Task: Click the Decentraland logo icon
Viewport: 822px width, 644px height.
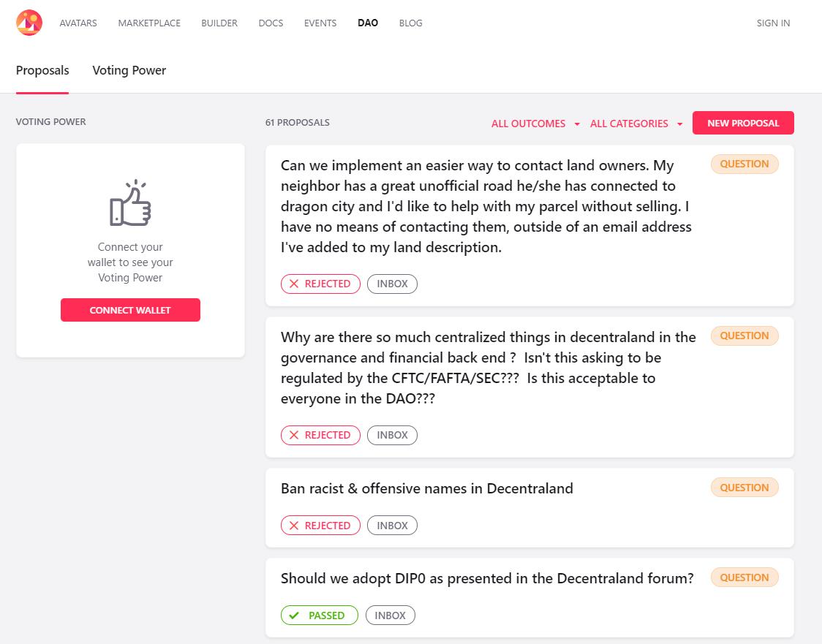Action: pos(29,23)
